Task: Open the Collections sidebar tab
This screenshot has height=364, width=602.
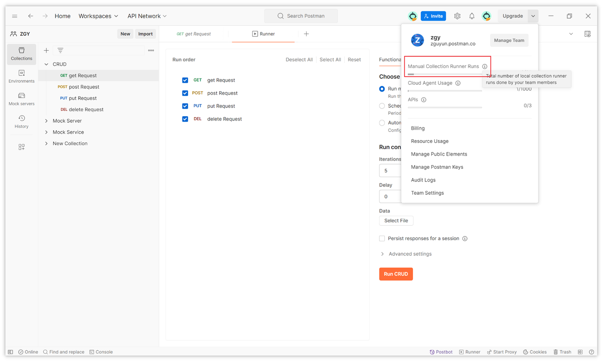Action: [22, 54]
